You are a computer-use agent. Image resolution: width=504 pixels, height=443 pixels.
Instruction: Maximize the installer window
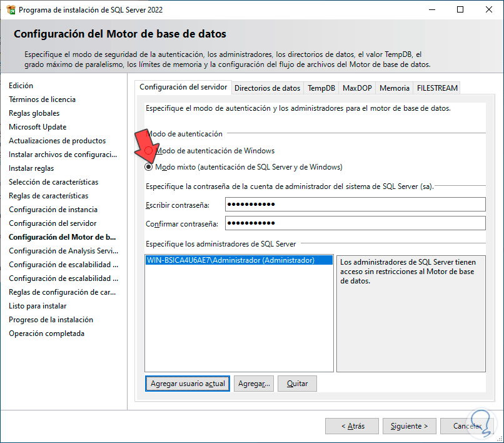tap(460, 9)
